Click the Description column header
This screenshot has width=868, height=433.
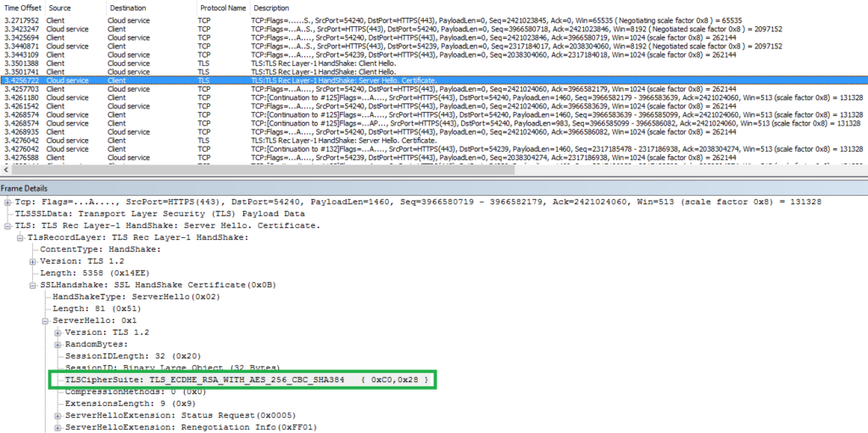pyautogui.click(x=271, y=7)
